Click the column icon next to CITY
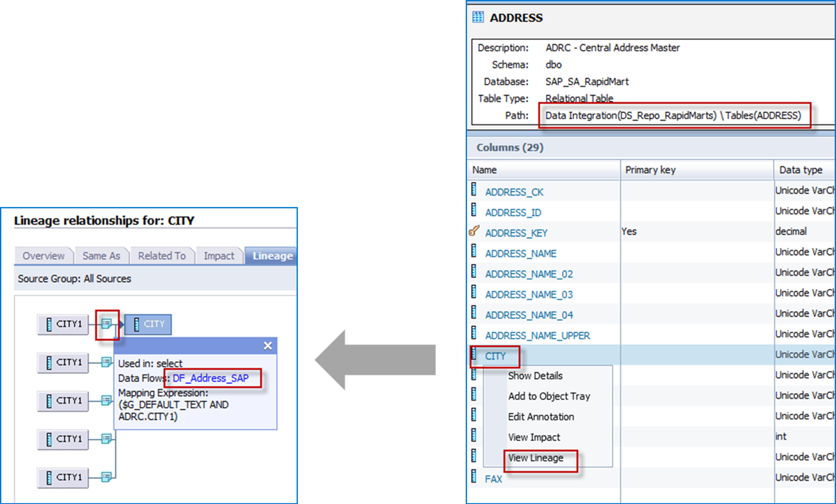This screenshot has height=504, width=836. point(474,355)
